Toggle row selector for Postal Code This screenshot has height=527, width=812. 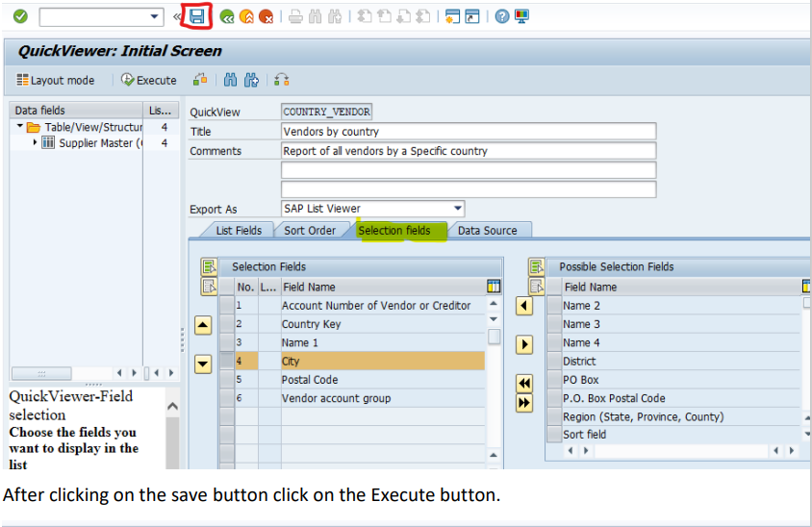pyautogui.click(x=227, y=380)
